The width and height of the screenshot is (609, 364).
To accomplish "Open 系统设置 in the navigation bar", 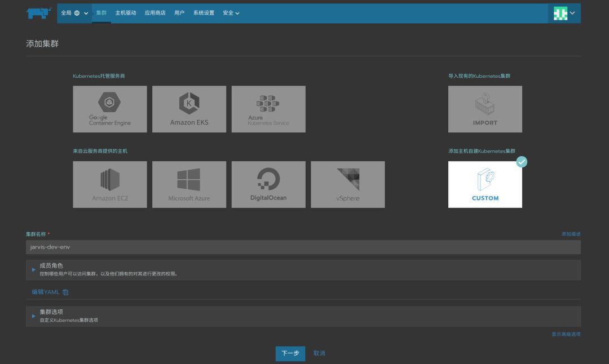I will (204, 13).
